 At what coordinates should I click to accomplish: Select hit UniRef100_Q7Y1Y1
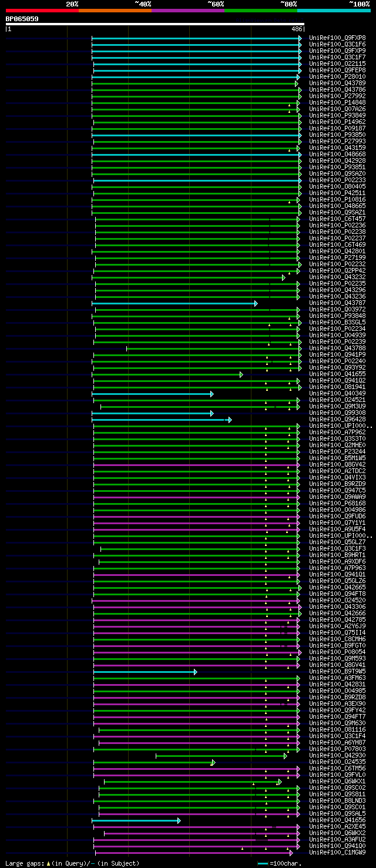[337, 522]
